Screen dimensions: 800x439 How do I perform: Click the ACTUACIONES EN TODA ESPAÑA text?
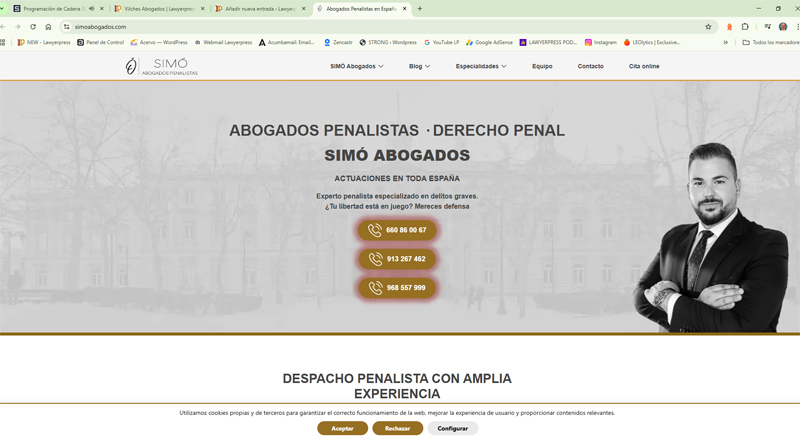[397, 179]
